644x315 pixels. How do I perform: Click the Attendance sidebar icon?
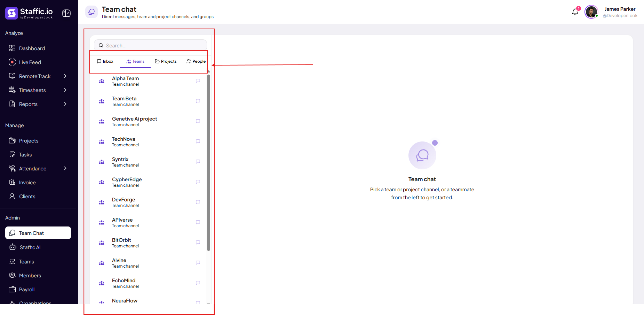click(x=12, y=168)
